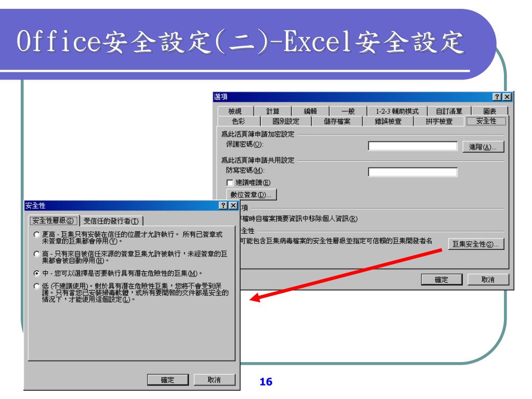
Task: Choose the 高 security level radio
Action: (37, 254)
